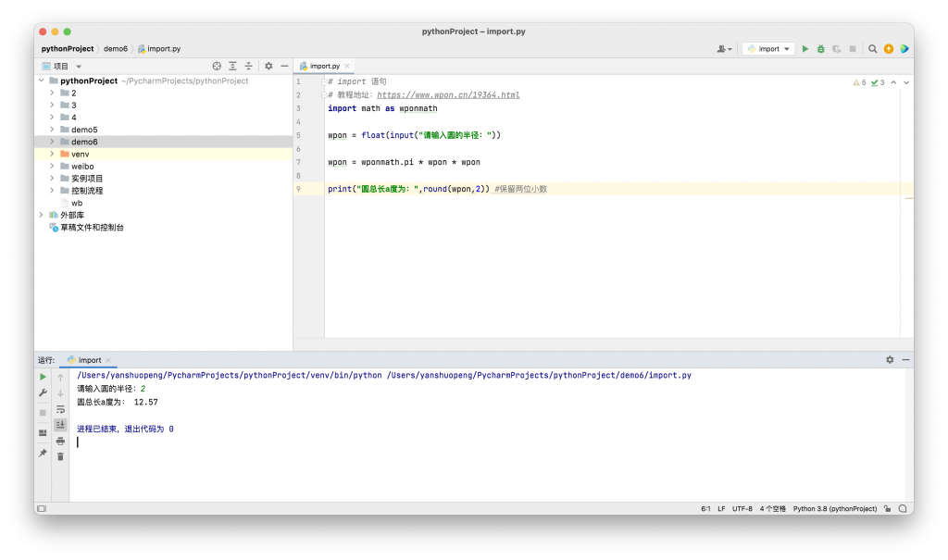Toggle soft-wrap in run console
948x560 pixels.
click(x=60, y=409)
